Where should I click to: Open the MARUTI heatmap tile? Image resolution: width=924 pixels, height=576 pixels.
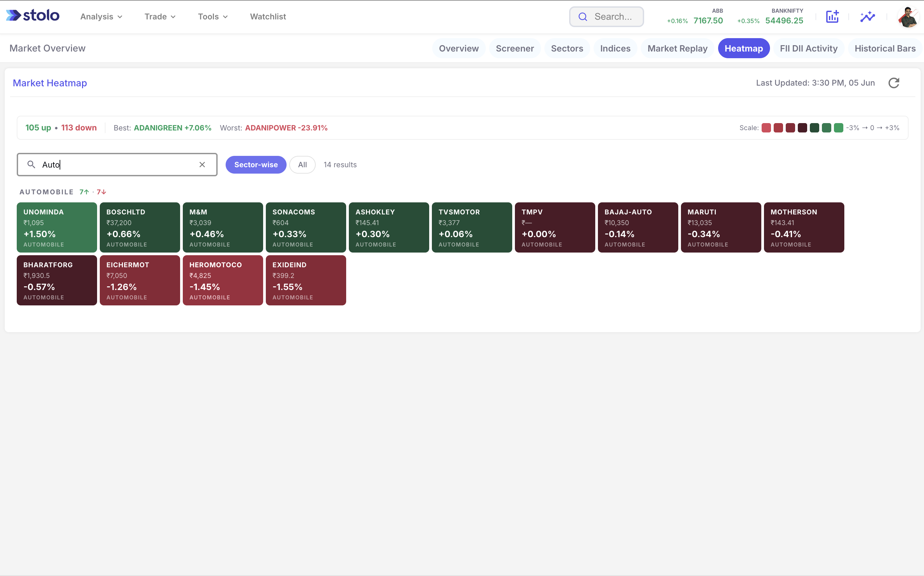(721, 227)
